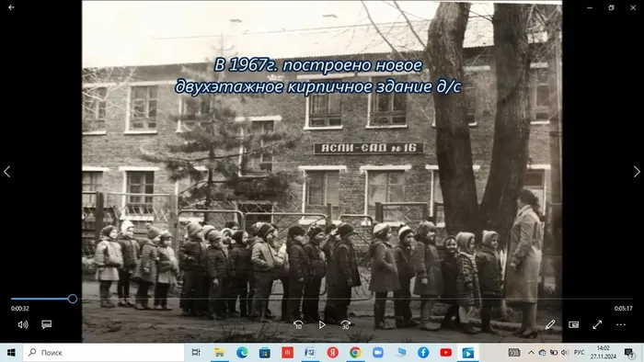This screenshot has height=362, width=644.
Task: Mute the volume speaker icon
Action: point(23,324)
